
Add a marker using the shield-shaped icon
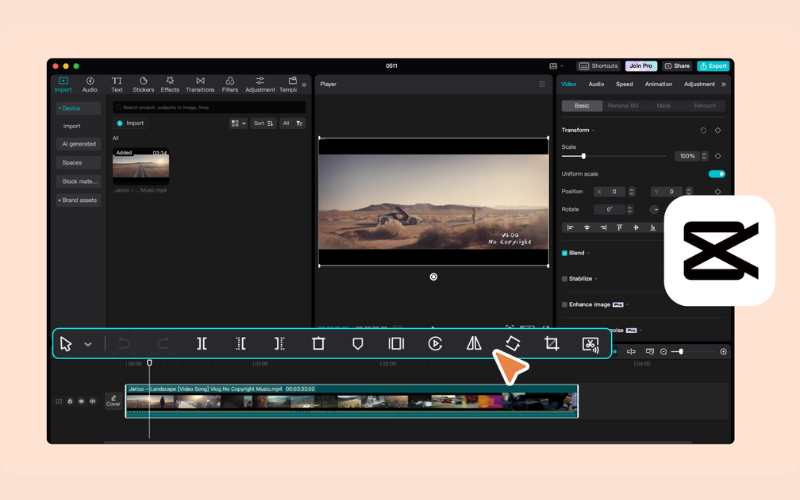(x=358, y=344)
